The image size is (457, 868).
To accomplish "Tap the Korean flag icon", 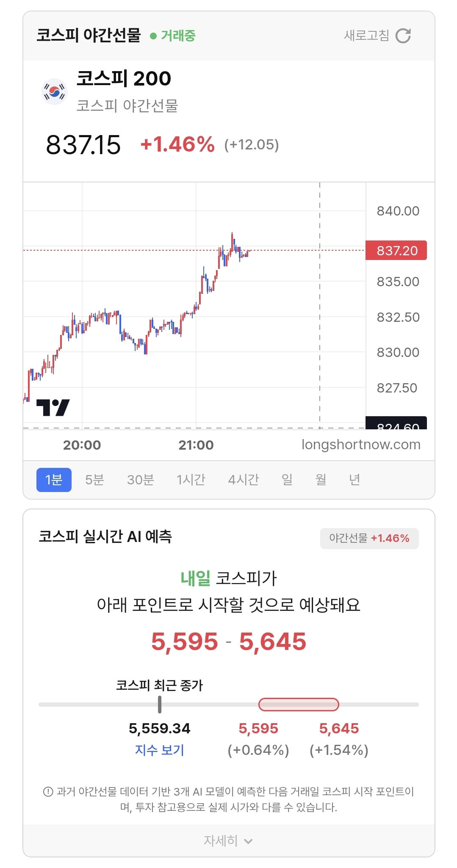I will point(55,91).
